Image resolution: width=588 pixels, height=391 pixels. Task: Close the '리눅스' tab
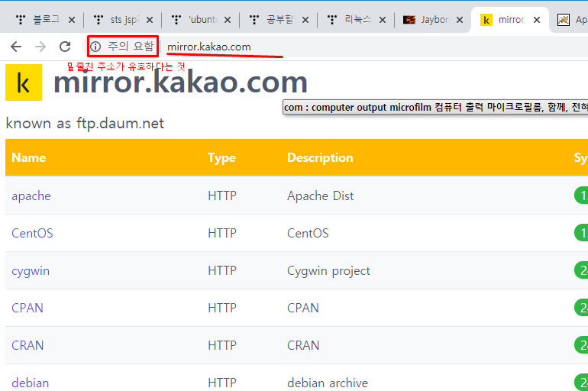(383, 20)
